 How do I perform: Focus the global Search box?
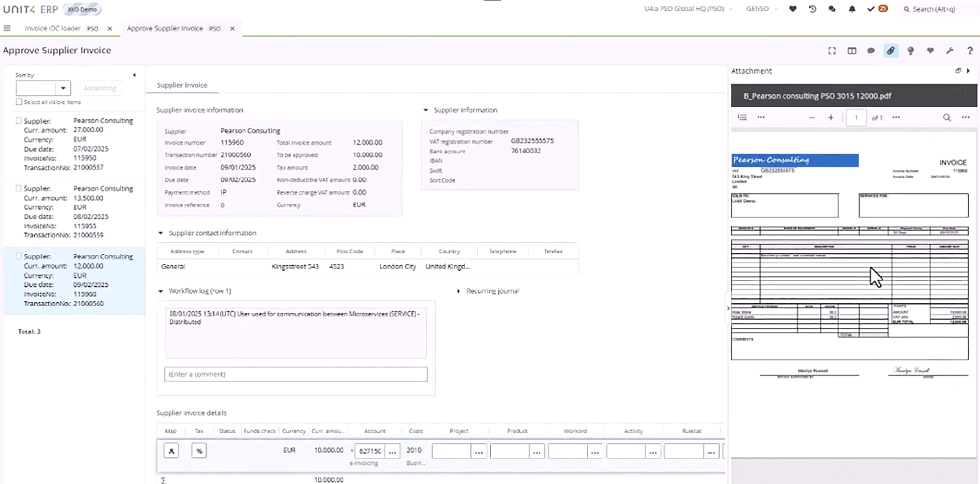[x=933, y=9]
